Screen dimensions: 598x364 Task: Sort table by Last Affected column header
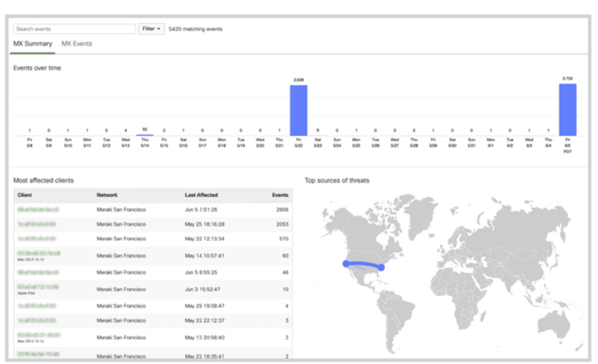pos(201,195)
